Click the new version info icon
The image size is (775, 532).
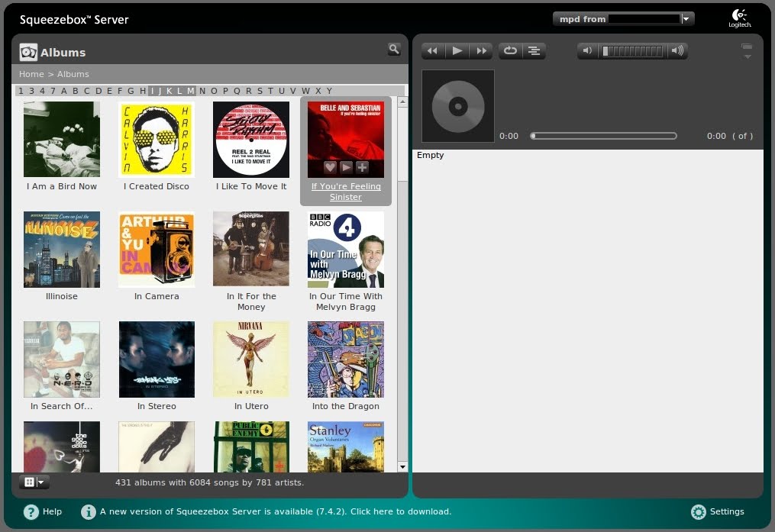point(88,511)
